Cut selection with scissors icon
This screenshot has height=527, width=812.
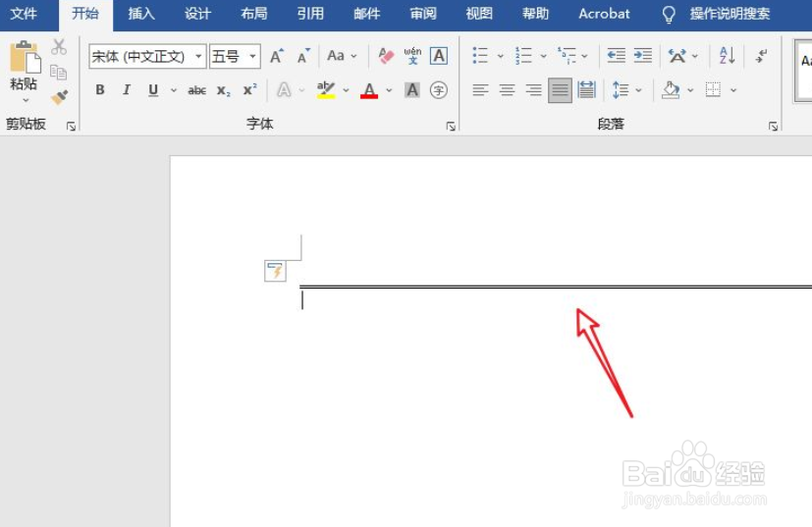click(59, 47)
